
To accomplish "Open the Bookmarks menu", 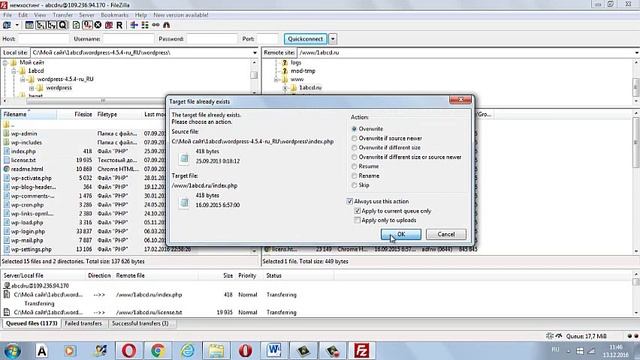I will tap(114, 15).
